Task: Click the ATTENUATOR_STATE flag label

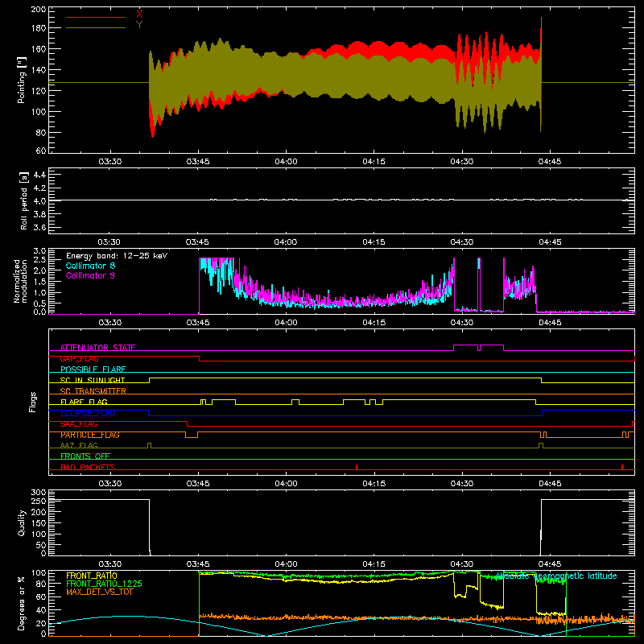Action: tap(97, 348)
